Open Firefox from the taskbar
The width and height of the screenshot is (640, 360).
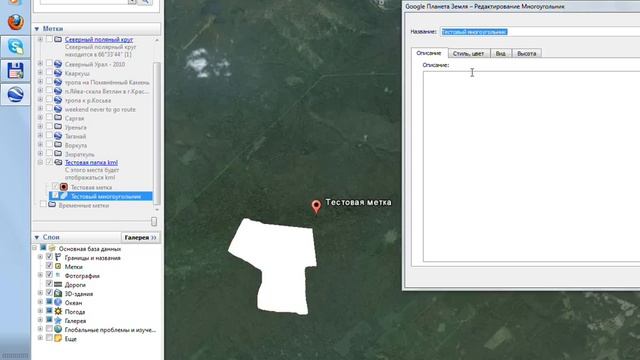16,22
